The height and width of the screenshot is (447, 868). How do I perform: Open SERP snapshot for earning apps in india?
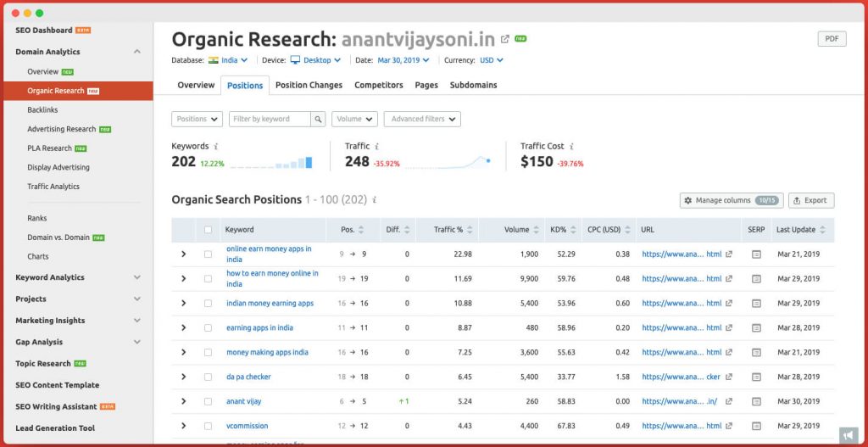coord(756,328)
